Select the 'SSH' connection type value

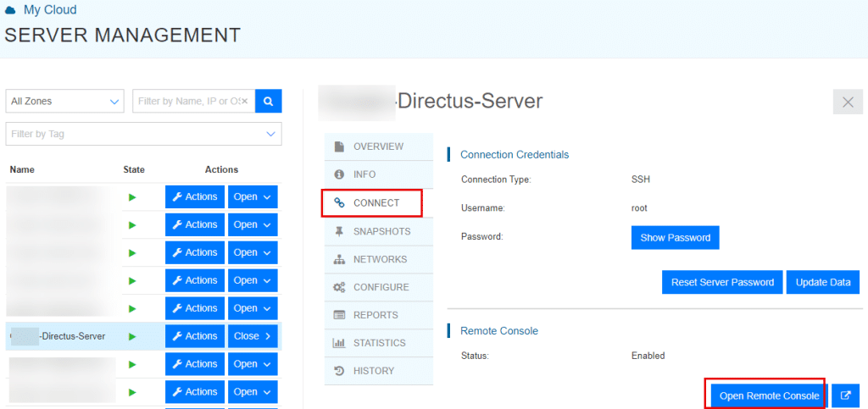(641, 179)
